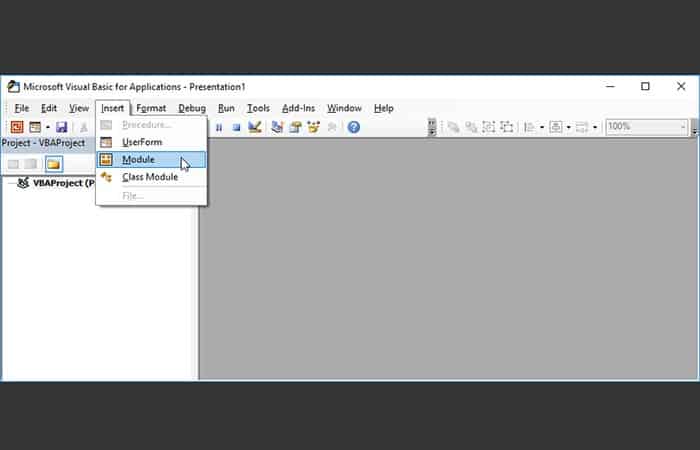This screenshot has width=700, height=450.
Task: Minimize the Visual Basic window
Action: (610, 87)
